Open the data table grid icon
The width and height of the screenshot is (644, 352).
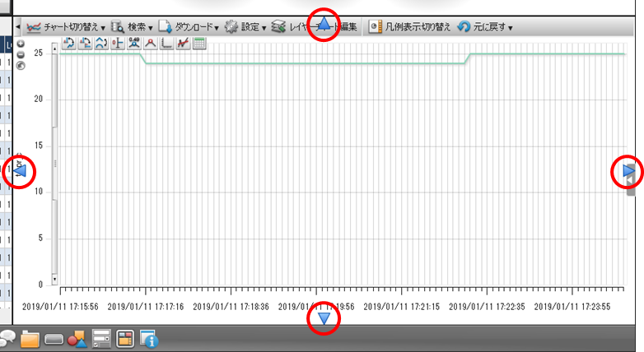(199, 43)
